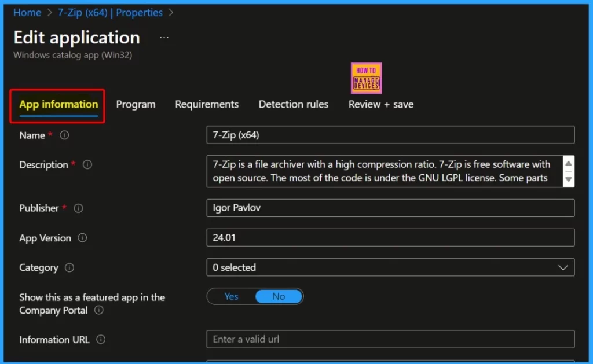Switch to the App information tab
This screenshot has width=593, height=364.
pyautogui.click(x=58, y=105)
